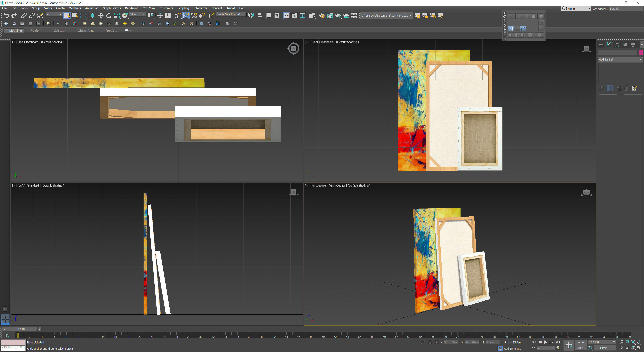Select the Move transform tool

click(100, 15)
